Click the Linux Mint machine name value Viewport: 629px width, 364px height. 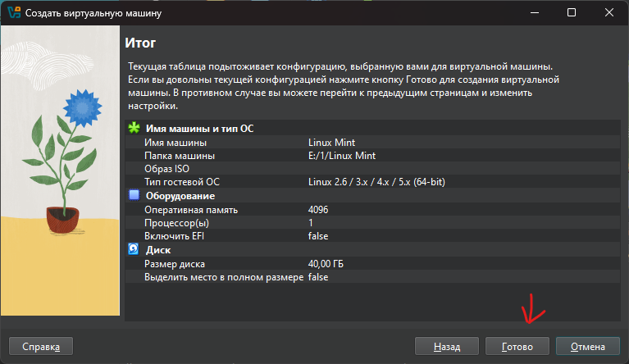(x=331, y=143)
